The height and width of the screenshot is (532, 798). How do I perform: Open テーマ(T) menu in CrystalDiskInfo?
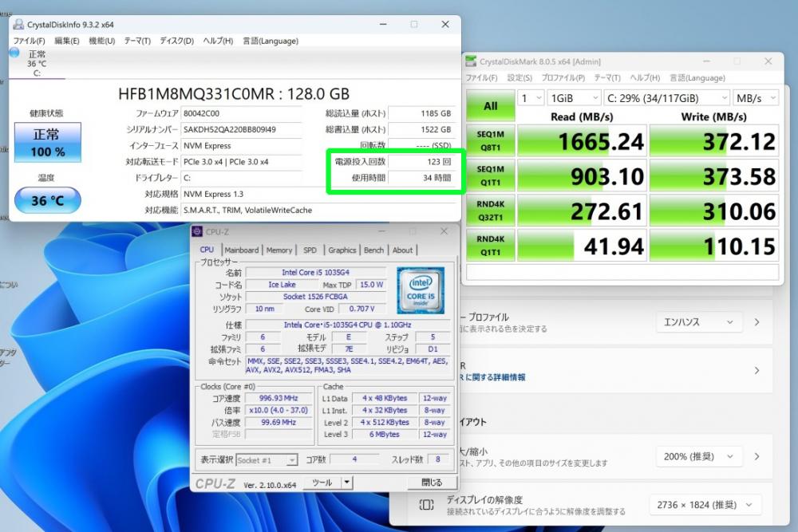tap(137, 41)
